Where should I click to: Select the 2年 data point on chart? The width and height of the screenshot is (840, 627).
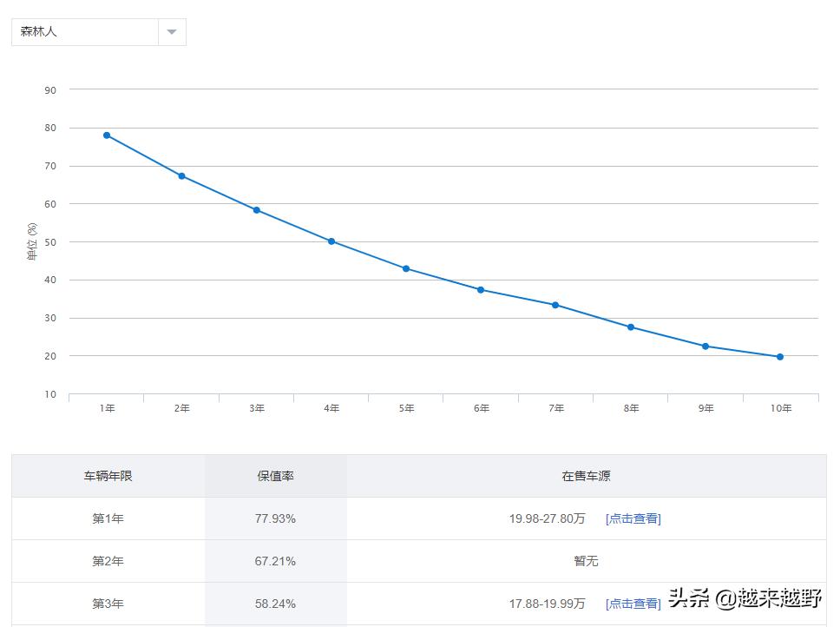point(181,176)
